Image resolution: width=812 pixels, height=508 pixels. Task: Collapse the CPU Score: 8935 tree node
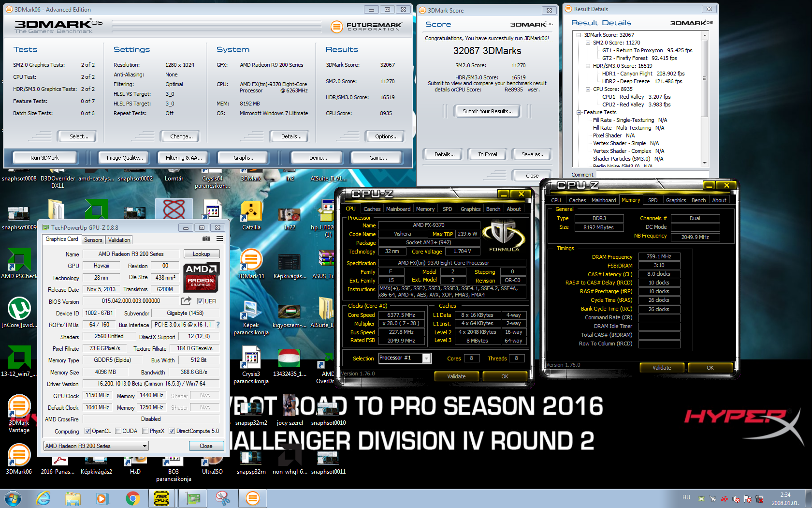point(588,89)
